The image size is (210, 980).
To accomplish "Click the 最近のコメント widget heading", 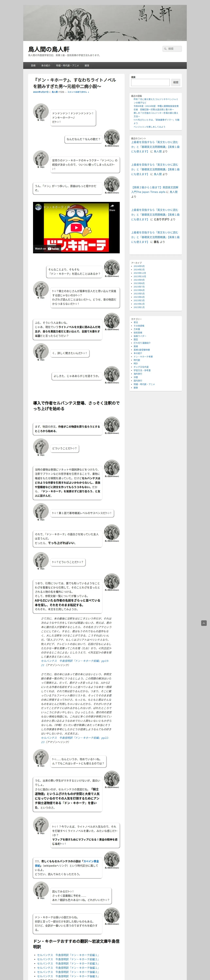I will [138, 139].
